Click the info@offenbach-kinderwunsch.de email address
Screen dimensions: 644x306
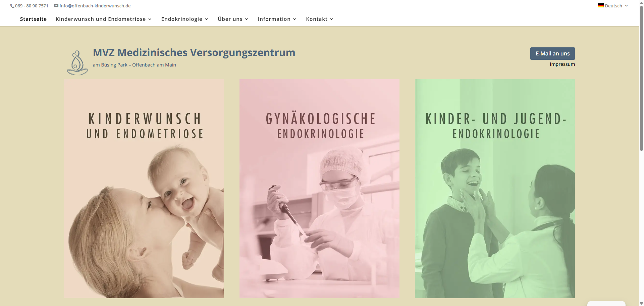95,6
